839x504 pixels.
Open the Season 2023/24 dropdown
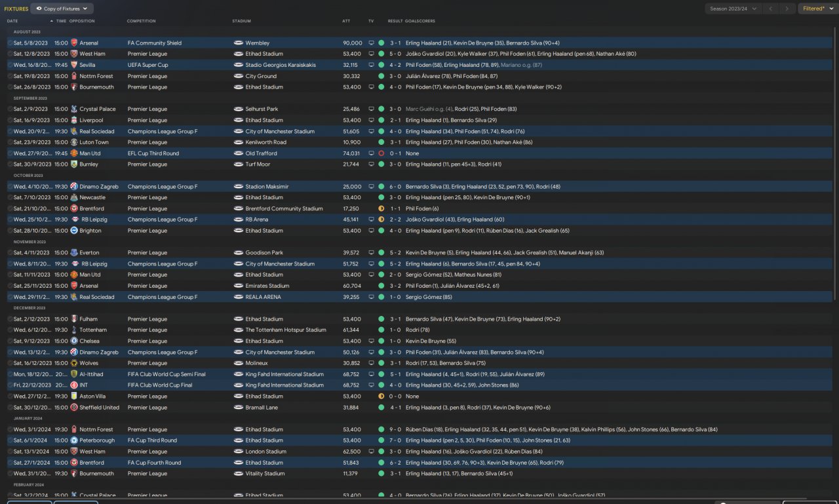click(x=733, y=9)
